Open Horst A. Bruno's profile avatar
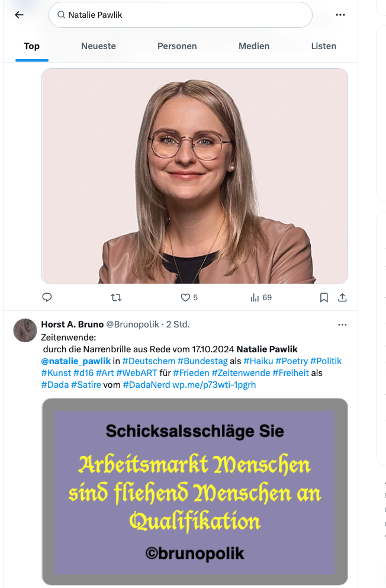The image size is (386, 588). [x=25, y=330]
